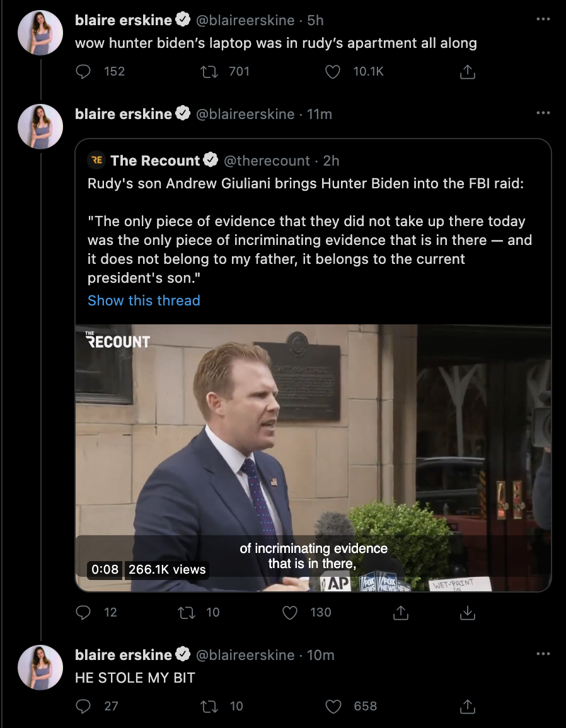Reply to the quote tweet with 12 replies

[83, 612]
